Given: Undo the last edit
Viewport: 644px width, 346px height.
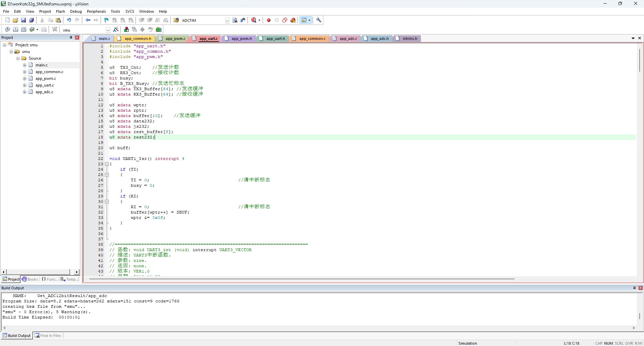Looking at the screenshot, I should pos(69,20).
